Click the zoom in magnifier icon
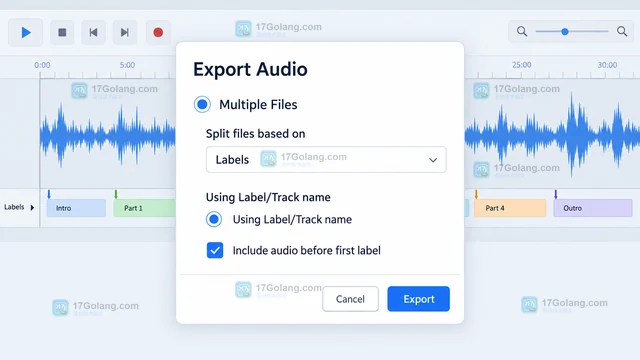This screenshot has height=360, width=640. (x=622, y=31)
